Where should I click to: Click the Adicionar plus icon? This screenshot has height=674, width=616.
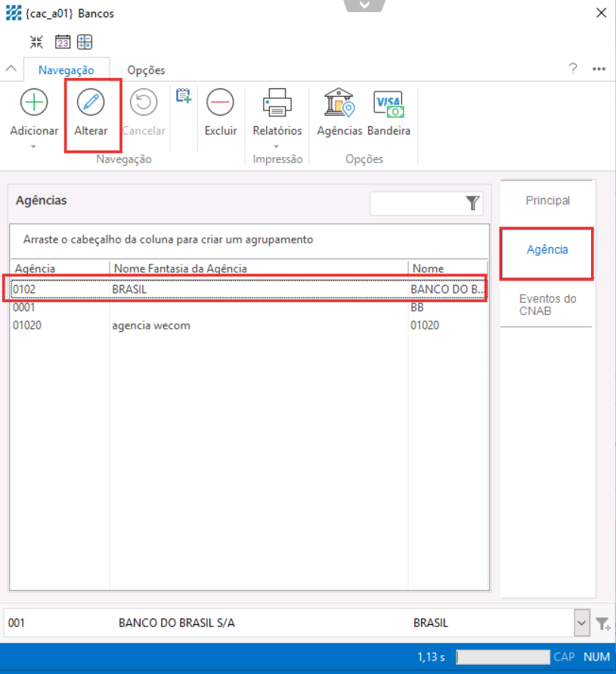point(34,102)
